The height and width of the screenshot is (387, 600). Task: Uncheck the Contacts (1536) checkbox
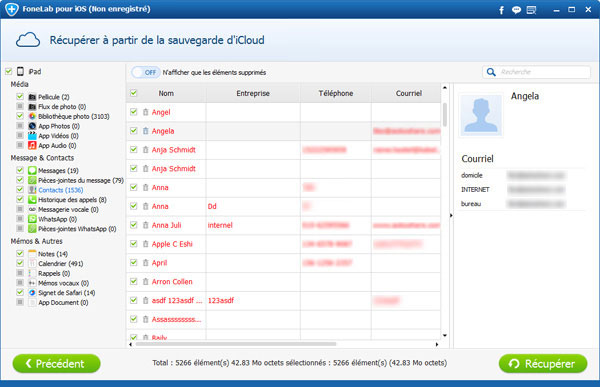point(20,189)
